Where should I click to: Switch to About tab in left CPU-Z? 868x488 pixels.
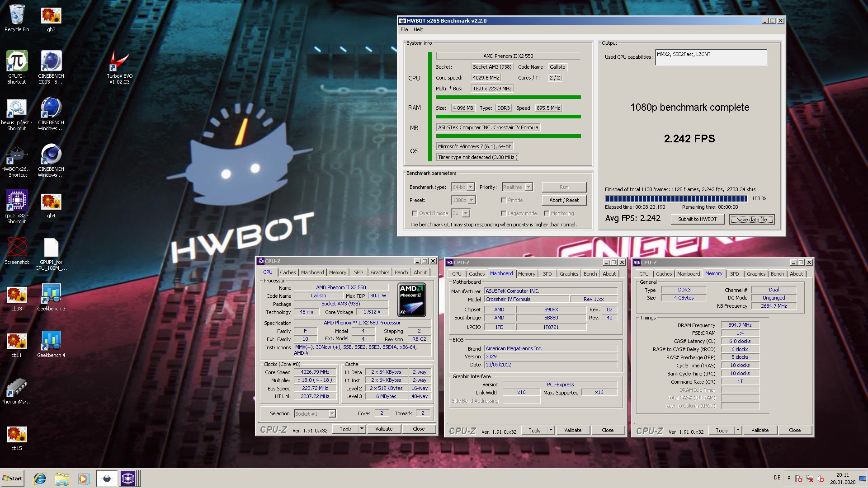pos(420,272)
